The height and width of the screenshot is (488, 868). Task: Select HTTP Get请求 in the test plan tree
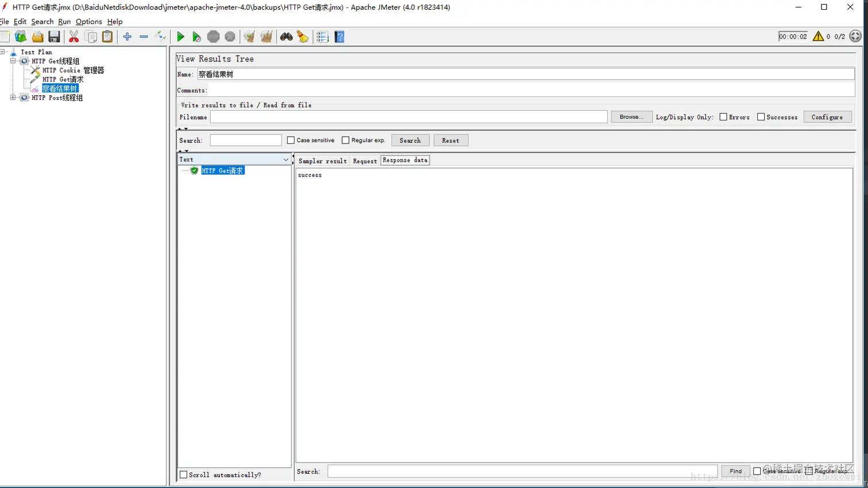pyautogui.click(x=63, y=79)
